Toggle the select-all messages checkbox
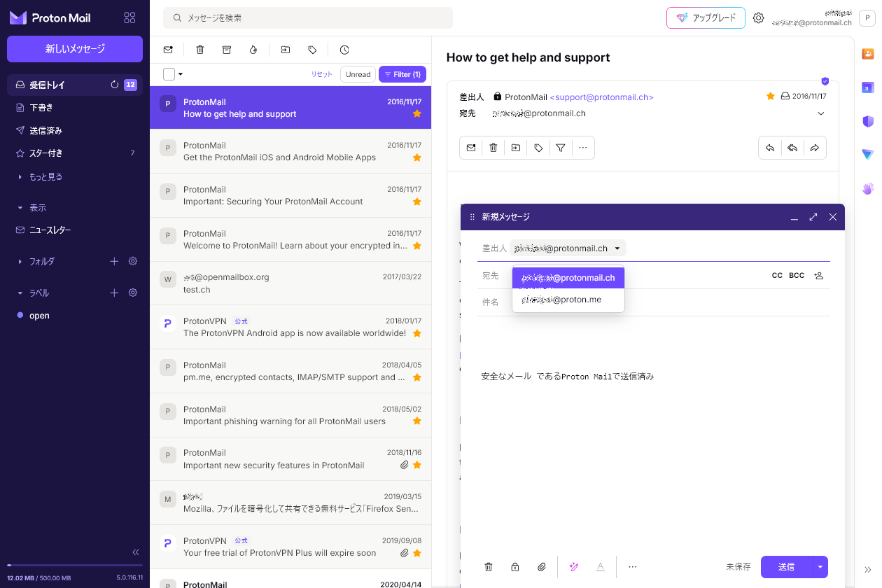 tap(169, 74)
